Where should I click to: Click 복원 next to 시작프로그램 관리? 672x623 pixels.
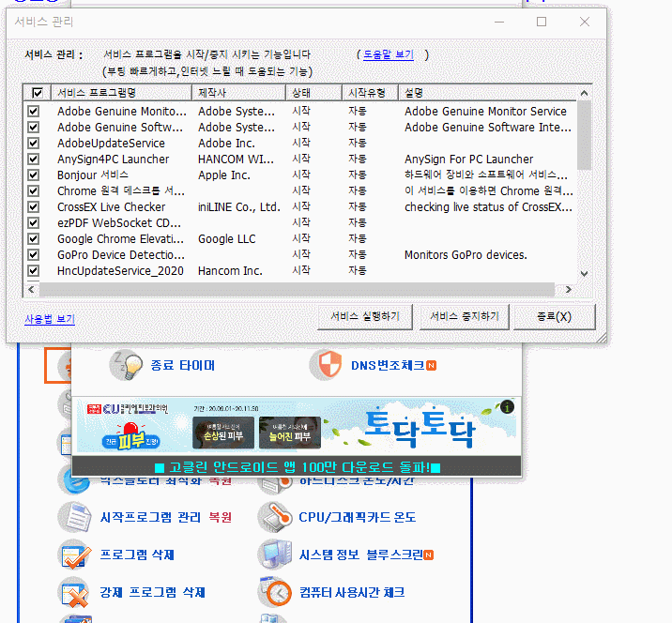point(221,517)
